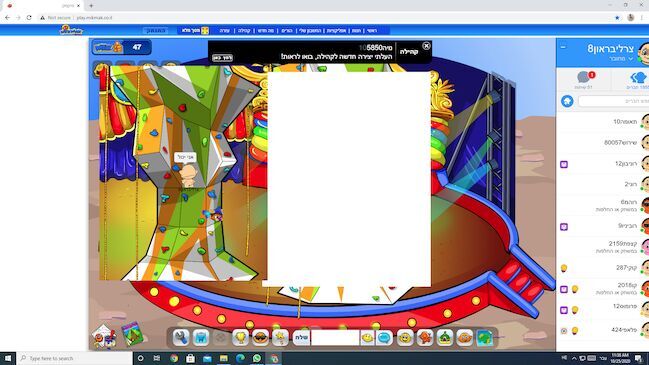The height and width of the screenshot is (365, 649).
Task: Open the green world map icon
Action: pyautogui.click(x=485, y=338)
